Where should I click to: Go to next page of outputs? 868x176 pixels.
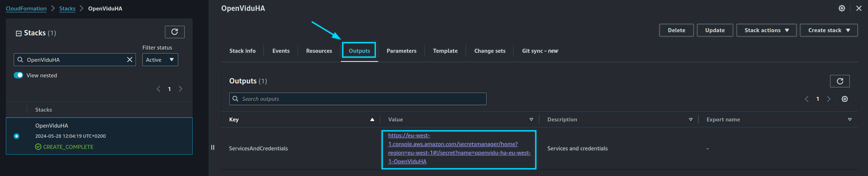click(x=829, y=99)
